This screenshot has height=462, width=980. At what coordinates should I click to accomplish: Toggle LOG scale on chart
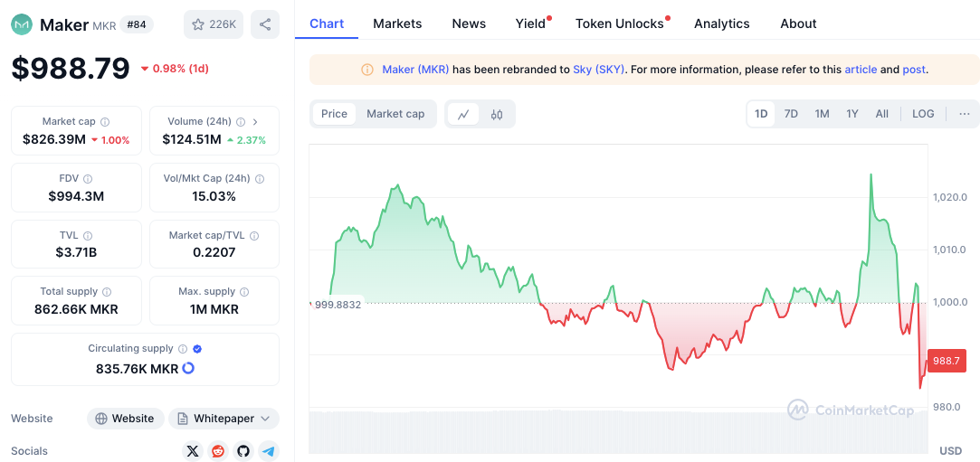pyautogui.click(x=923, y=114)
